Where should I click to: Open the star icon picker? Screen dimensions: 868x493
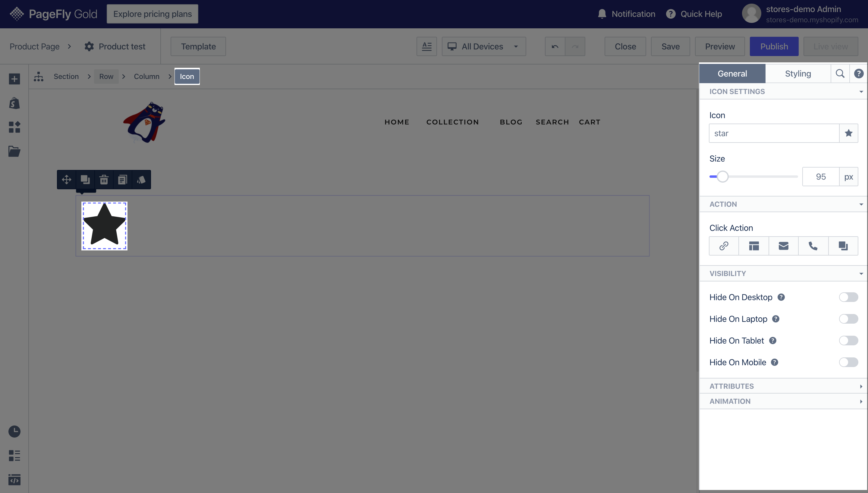click(x=848, y=133)
